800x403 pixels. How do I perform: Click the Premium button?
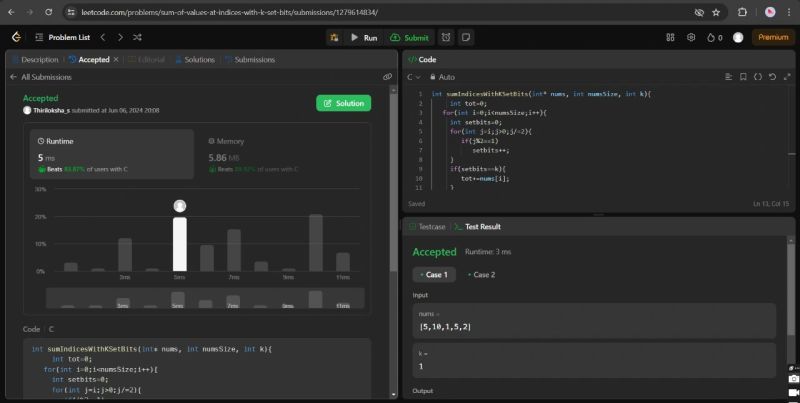click(x=773, y=37)
